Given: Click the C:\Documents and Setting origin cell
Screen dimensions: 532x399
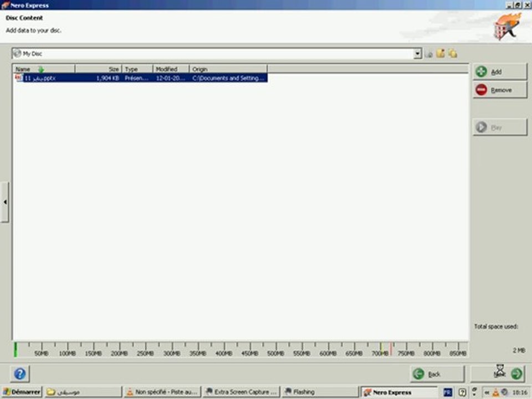Looking at the screenshot, I should [x=228, y=78].
